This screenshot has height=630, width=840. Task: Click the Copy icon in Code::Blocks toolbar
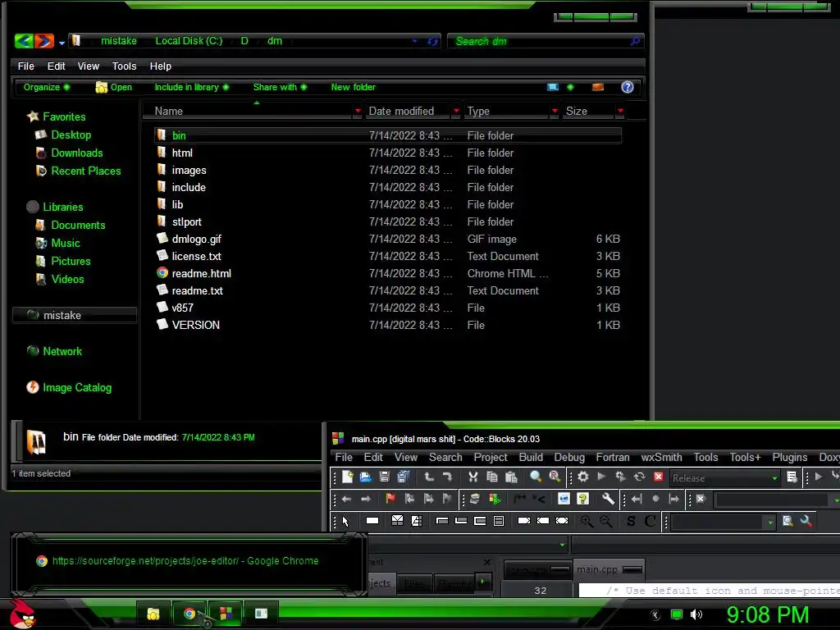[x=492, y=477]
